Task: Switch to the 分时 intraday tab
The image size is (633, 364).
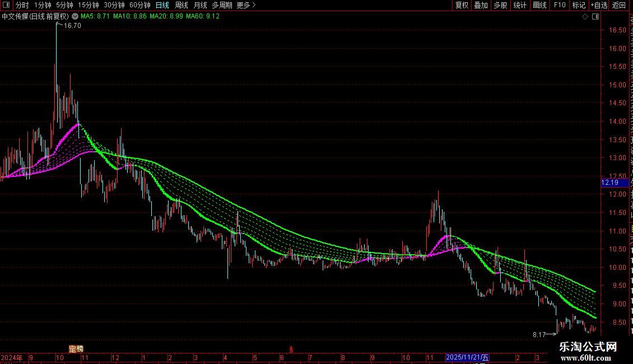Action: tap(22, 5)
